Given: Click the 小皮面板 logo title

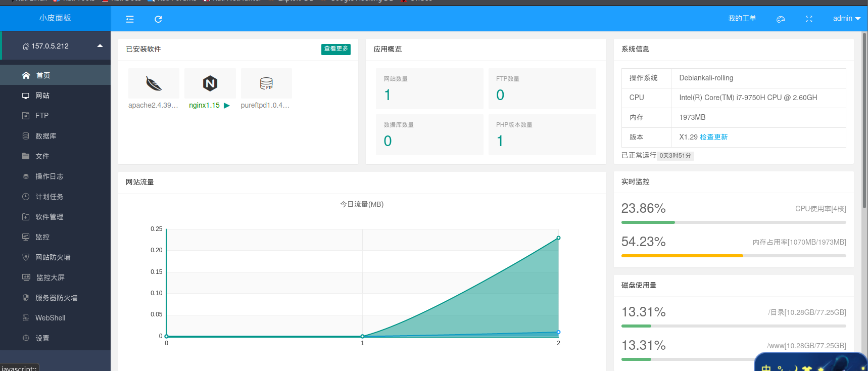Looking at the screenshot, I should tap(55, 18).
